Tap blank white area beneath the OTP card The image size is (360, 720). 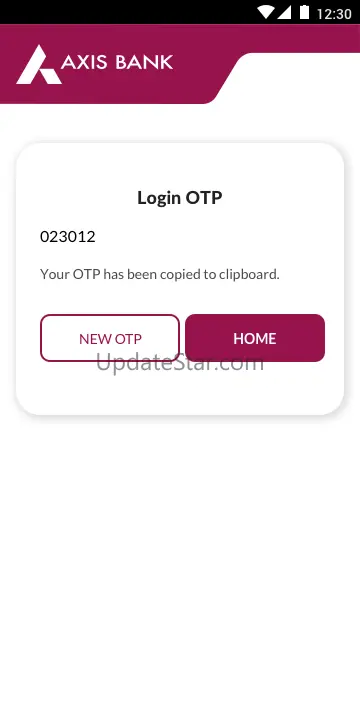tap(180, 565)
